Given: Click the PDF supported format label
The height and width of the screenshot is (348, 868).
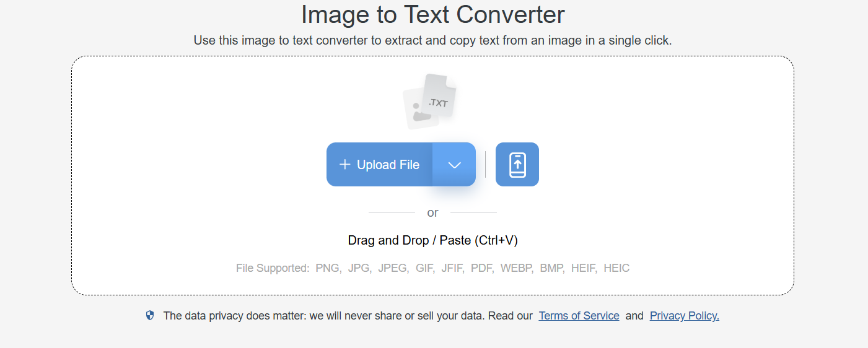Looking at the screenshot, I should tap(482, 268).
